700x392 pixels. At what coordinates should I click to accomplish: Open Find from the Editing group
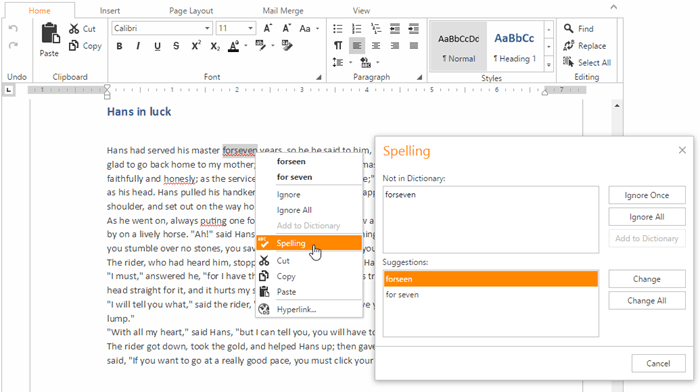[x=579, y=29]
